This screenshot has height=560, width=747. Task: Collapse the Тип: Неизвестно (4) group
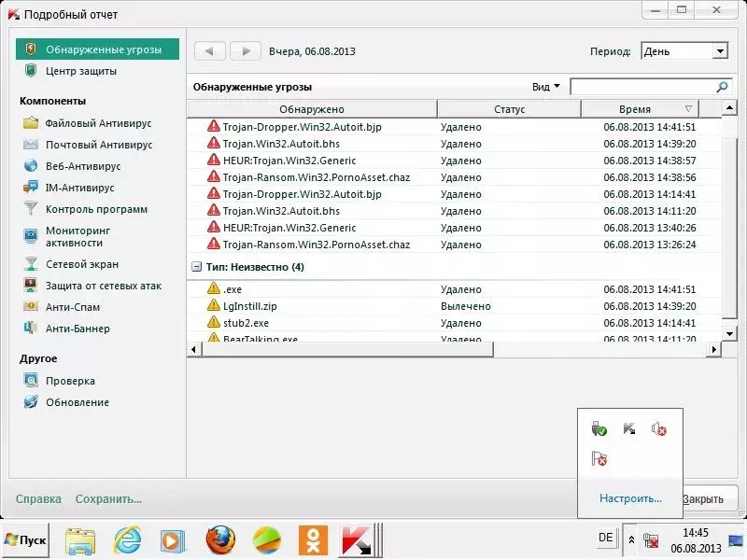[196, 267]
